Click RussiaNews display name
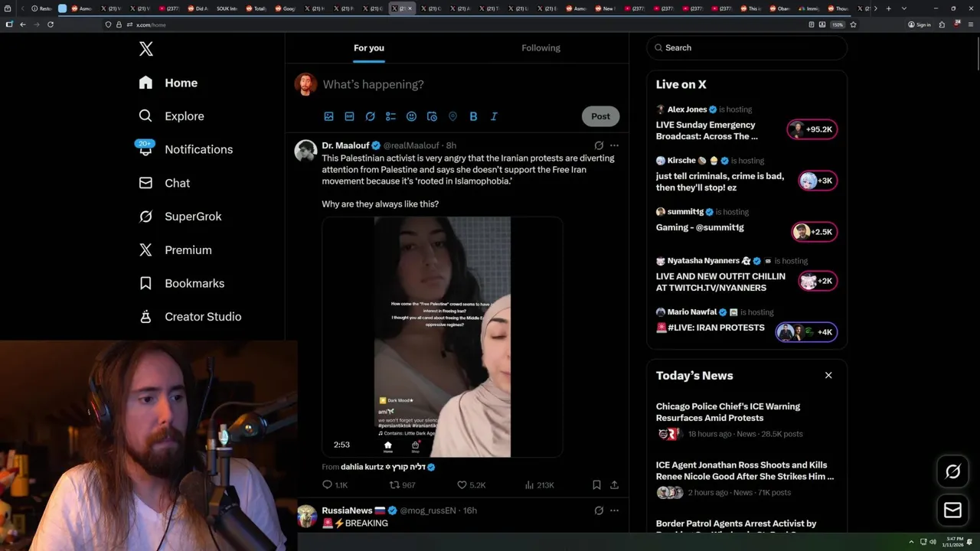Image resolution: width=980 pixels, height=551 pixels. tap(347, 510)
